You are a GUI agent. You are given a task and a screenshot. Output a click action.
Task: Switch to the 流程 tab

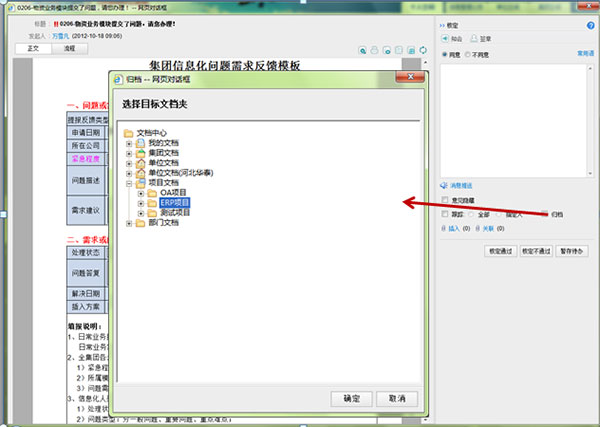pyautogui.click(x=69, y=48)
